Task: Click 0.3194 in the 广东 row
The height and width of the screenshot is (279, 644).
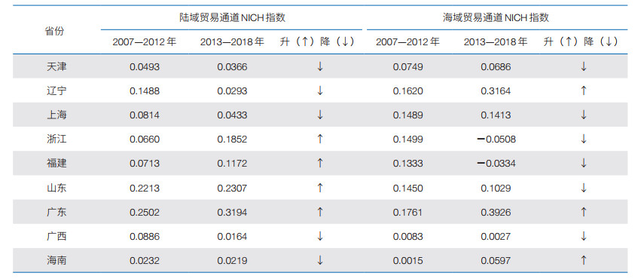Action: click(x=233, y=213)
